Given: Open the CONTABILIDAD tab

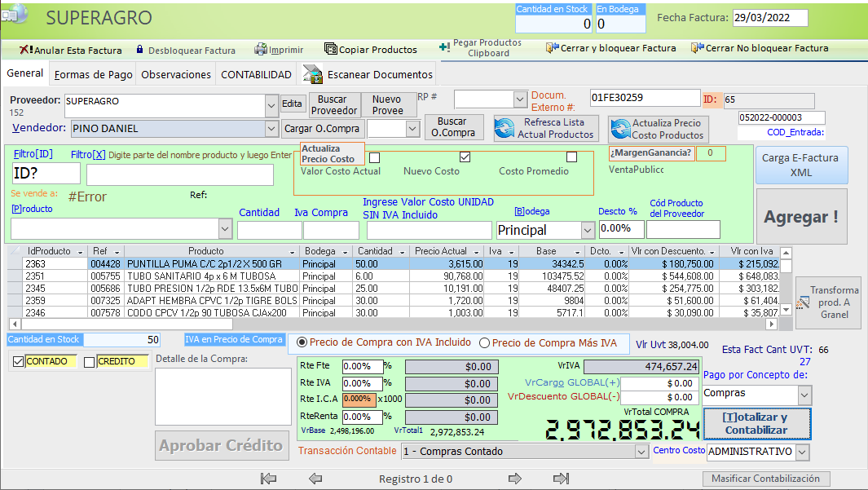Looking at the screenshot, I should click(x=256, y=74).
